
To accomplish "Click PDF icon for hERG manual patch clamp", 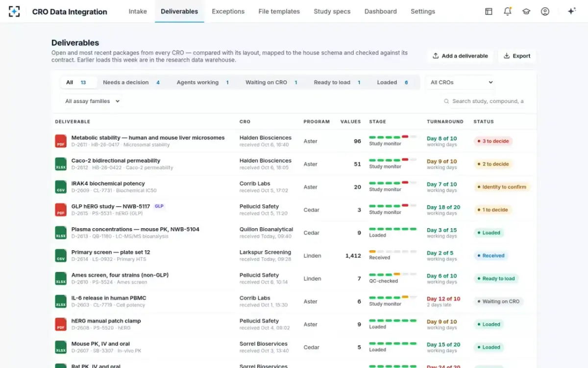I will [61, 324].
